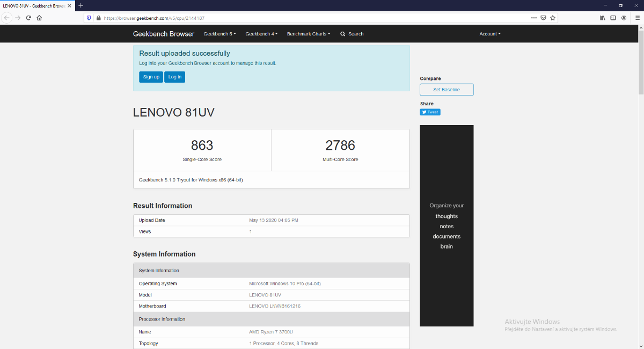Open the Firefox library icon
The image size is (644, 349).
pyautogui.click(x=603, y=18)
